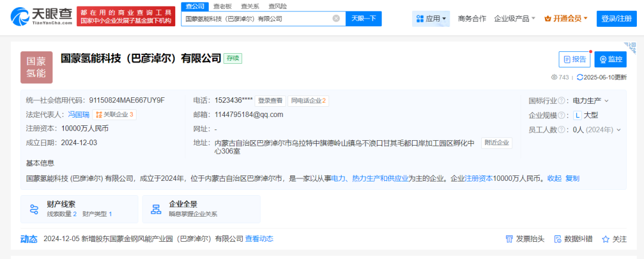Screen dimensions: 644x259
Task: Open the 财产线索 card
Action: pos(79,209)
